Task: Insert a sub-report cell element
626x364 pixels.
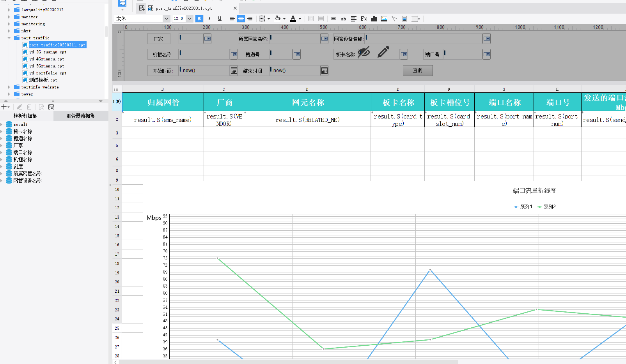Action: point(404,19)
